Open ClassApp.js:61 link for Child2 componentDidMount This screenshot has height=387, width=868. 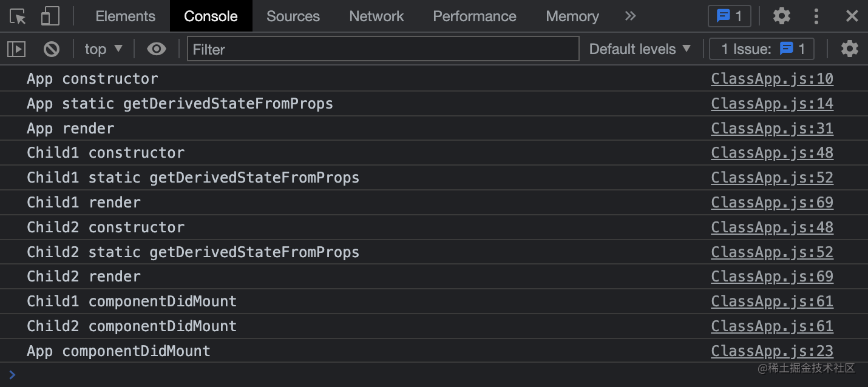772,326
